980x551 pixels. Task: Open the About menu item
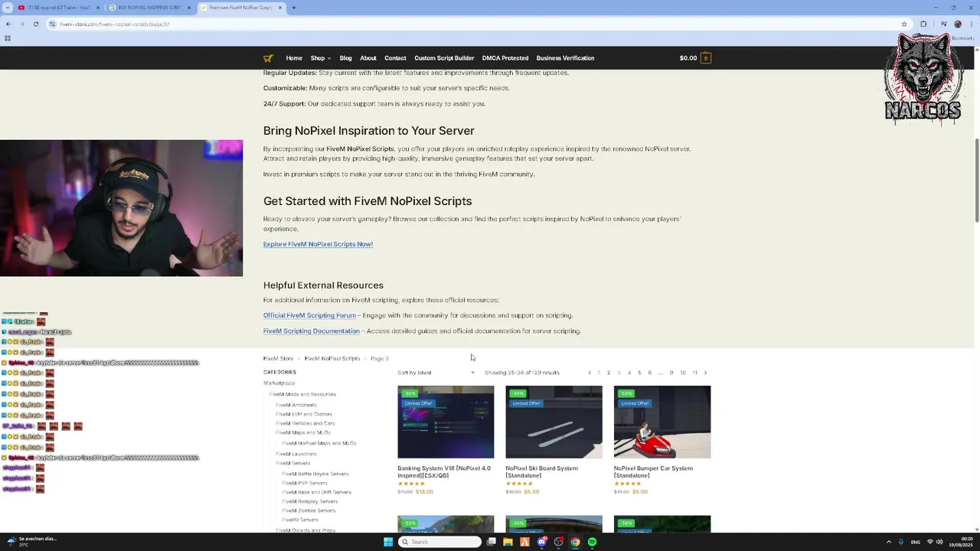click(x=368, y=58)
